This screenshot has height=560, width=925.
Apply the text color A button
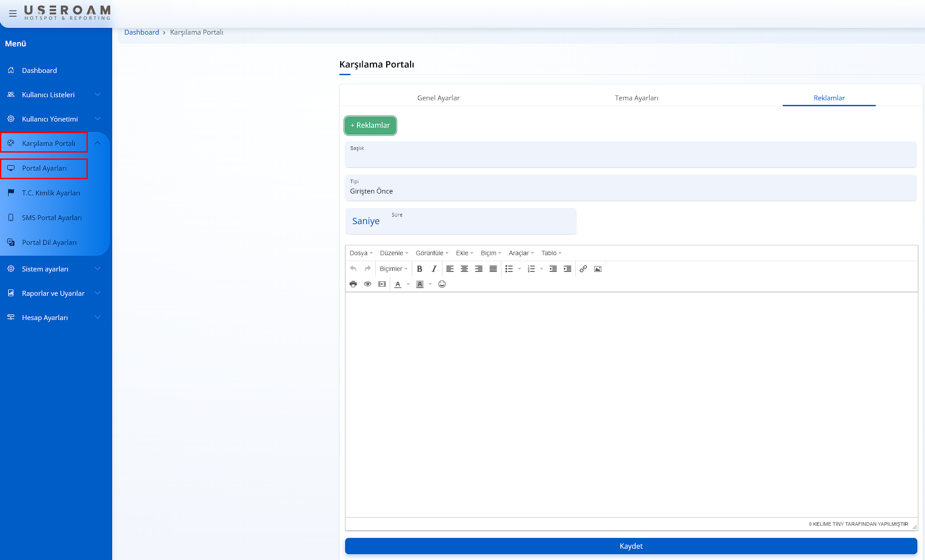pyautogui.click(x=398, y=284)
